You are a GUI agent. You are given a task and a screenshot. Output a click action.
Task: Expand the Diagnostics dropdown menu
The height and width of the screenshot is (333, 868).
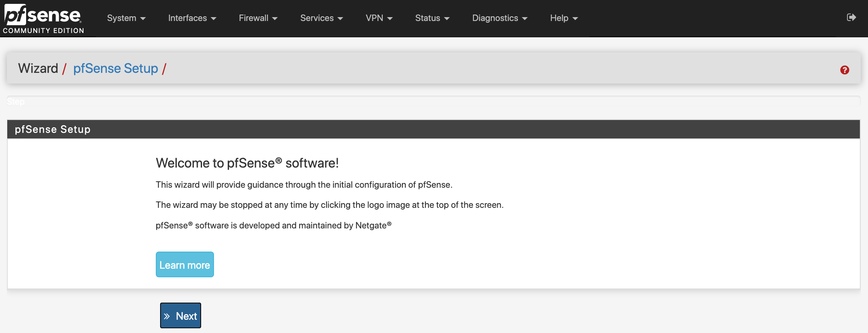point(500,18)
